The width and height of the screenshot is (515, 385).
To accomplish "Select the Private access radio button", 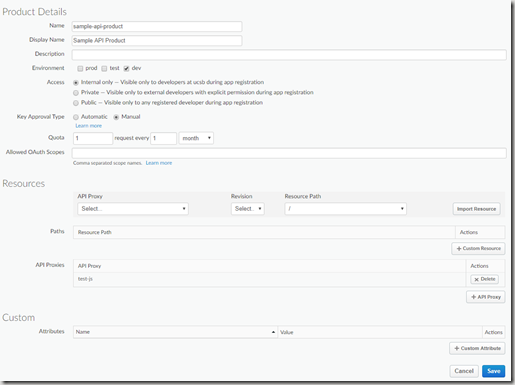I will 76,93.
